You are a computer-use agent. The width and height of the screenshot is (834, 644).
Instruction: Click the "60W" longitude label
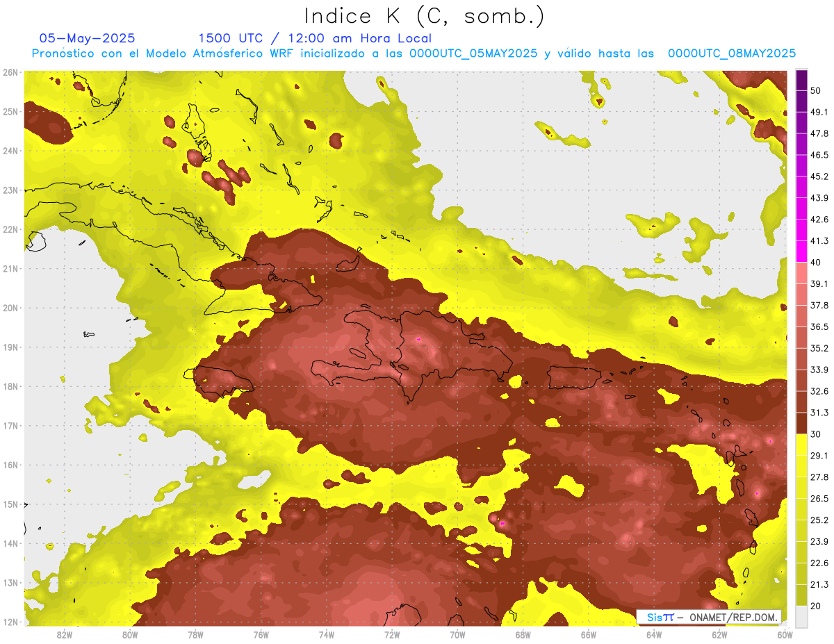[785, 634]
